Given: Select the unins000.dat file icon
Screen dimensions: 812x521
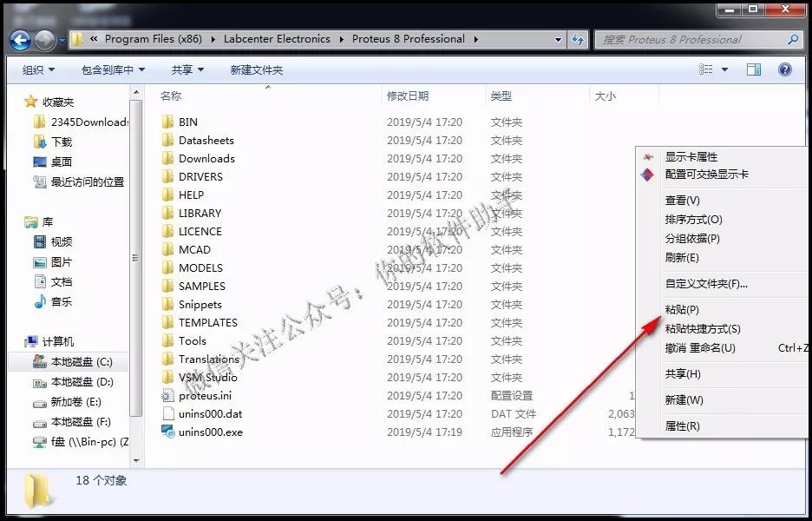Looking at the screenshot, I should click(x=167, y=413).
